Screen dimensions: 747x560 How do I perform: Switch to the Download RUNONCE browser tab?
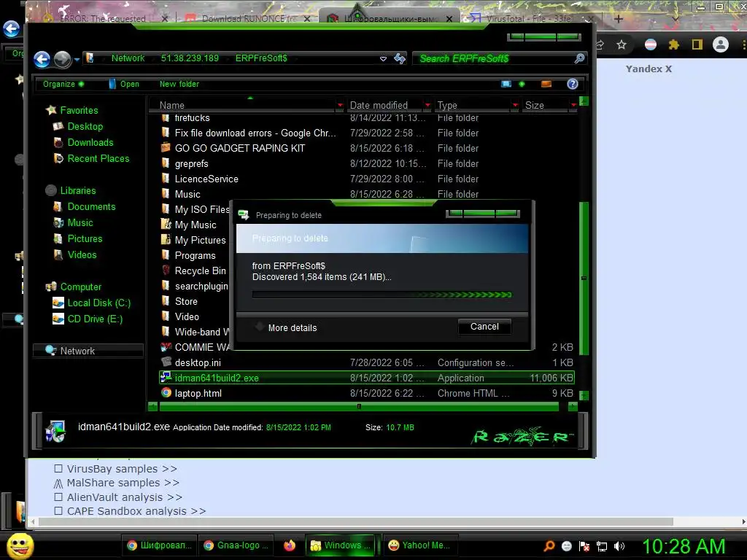248,18
